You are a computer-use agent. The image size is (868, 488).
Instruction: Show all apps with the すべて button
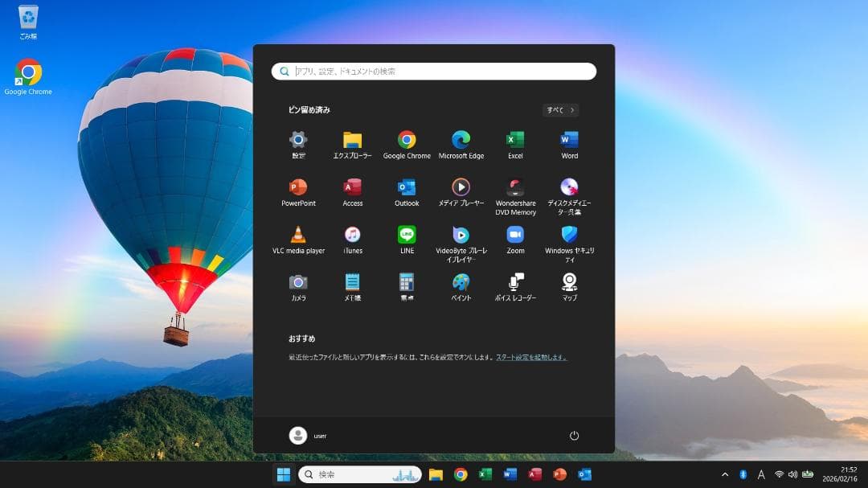(561, 110)
